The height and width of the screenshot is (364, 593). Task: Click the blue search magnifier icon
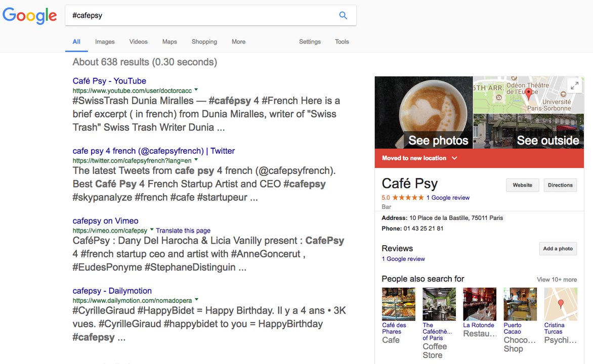[x=343, y=15]
